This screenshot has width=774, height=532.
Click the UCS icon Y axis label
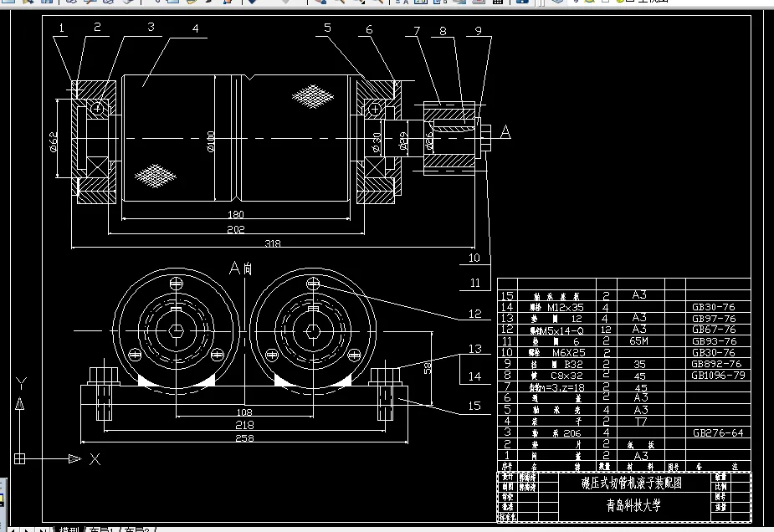(21, 383)
